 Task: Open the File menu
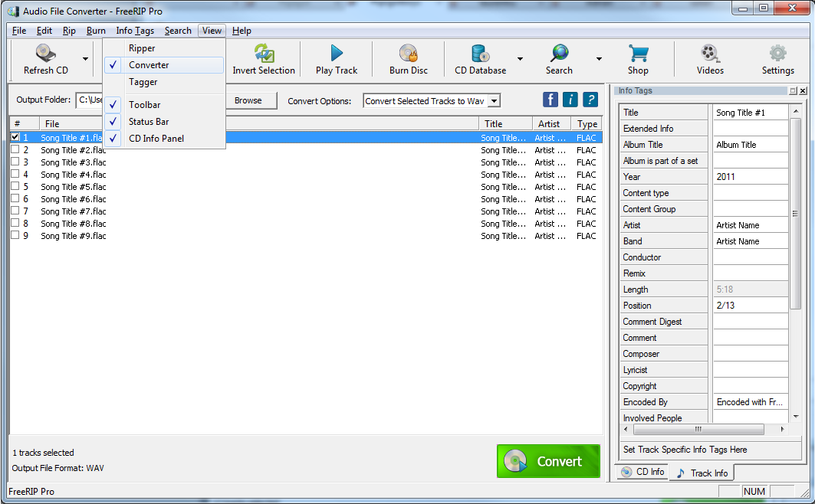(x=19, y=31)
